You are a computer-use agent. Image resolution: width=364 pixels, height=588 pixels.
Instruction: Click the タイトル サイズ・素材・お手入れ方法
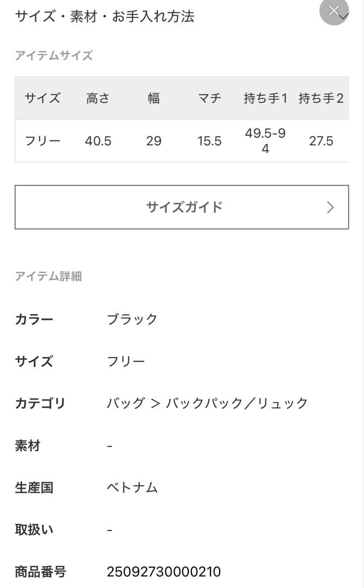[106, 17]
